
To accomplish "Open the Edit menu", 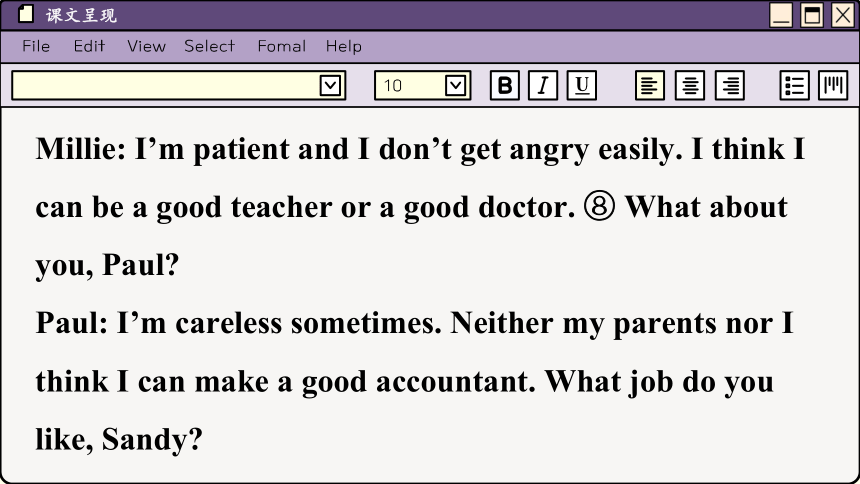I will pos(89,46).
